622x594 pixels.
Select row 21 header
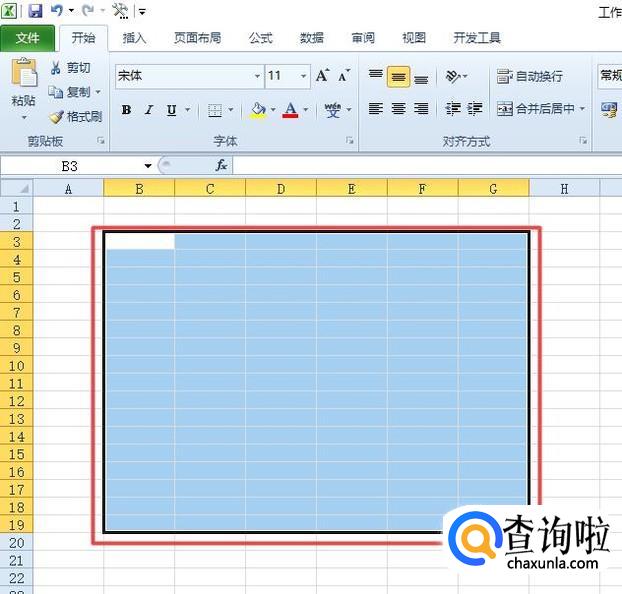(x=16, y=560)
